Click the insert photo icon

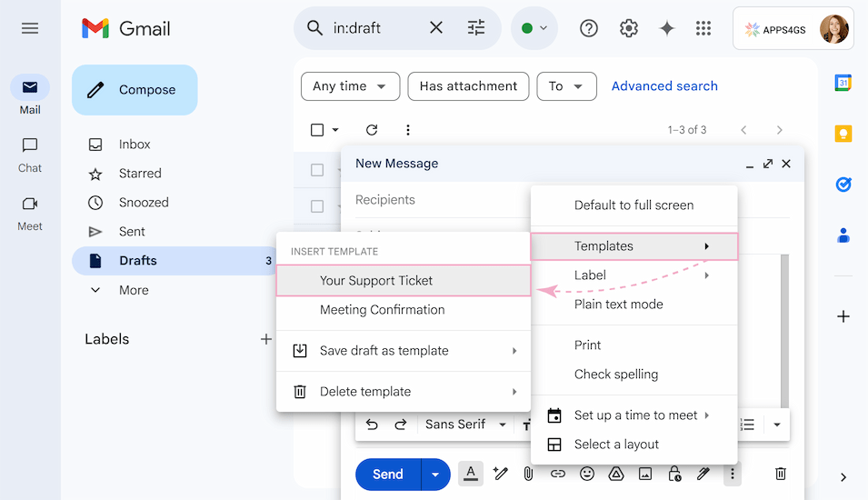tap(645, 474)
